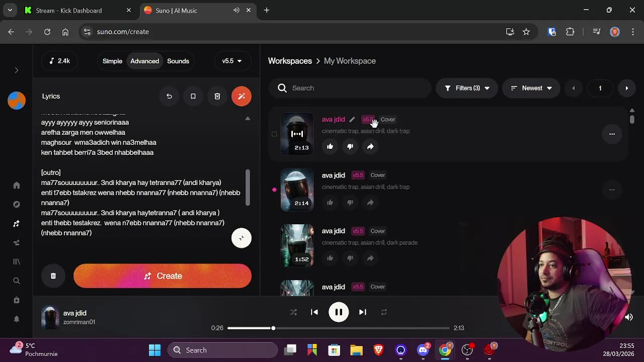
Task: Click the orange Create button
Action: click(x=163, y=276)
